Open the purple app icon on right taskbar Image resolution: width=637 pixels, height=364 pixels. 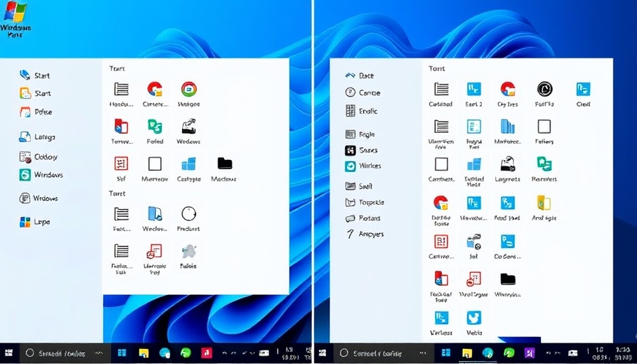click(x=530, y=353)
